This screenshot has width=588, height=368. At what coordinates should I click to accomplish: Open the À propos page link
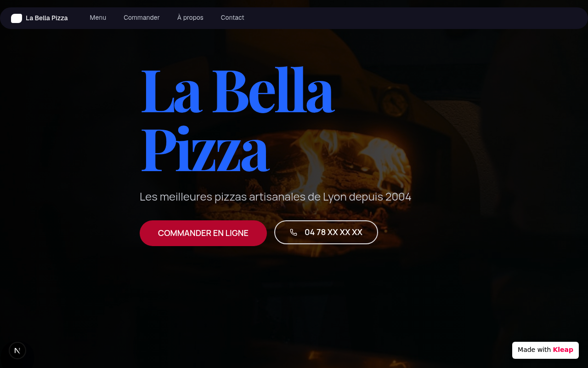[x=190, y=17]
